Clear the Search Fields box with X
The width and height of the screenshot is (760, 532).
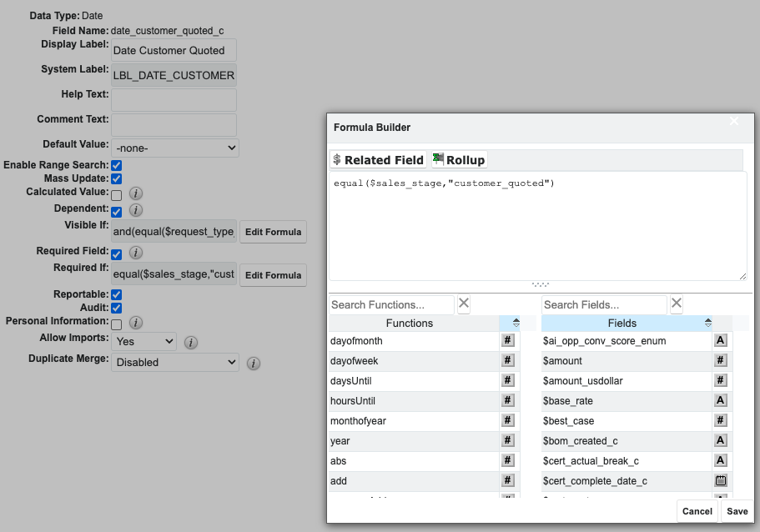677,304
